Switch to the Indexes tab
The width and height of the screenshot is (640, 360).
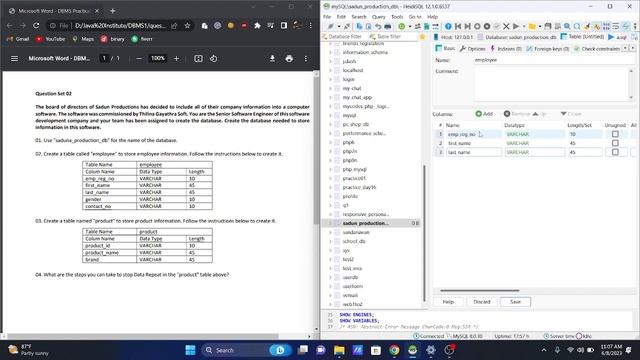pyautogui.click(x=505, y=49)
